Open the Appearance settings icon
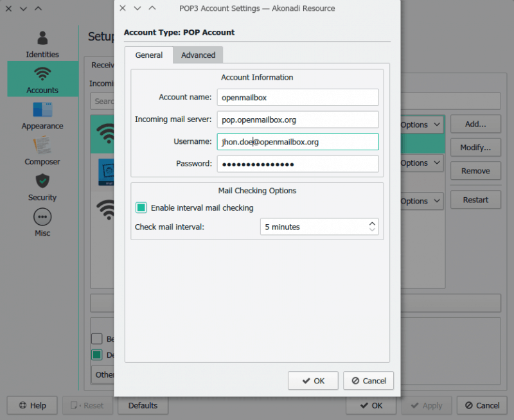The height and width of the screenshot is (420, 514). tap(42, 110)
